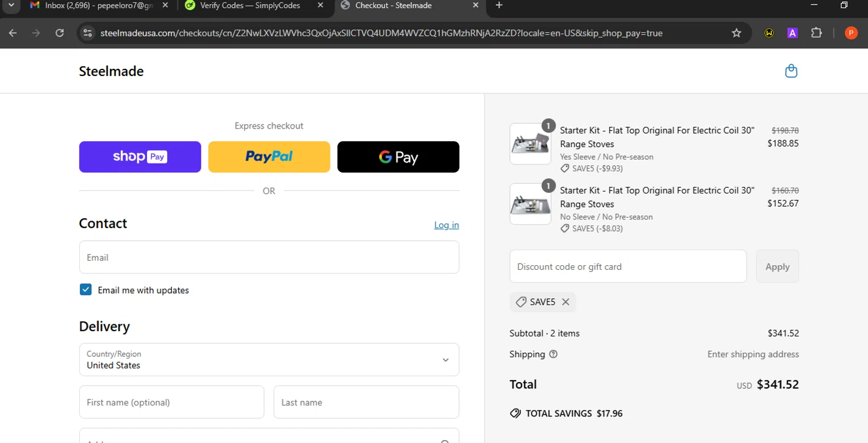Focus the Last name field
Screen dimensions: 868x443
(366, 402)
